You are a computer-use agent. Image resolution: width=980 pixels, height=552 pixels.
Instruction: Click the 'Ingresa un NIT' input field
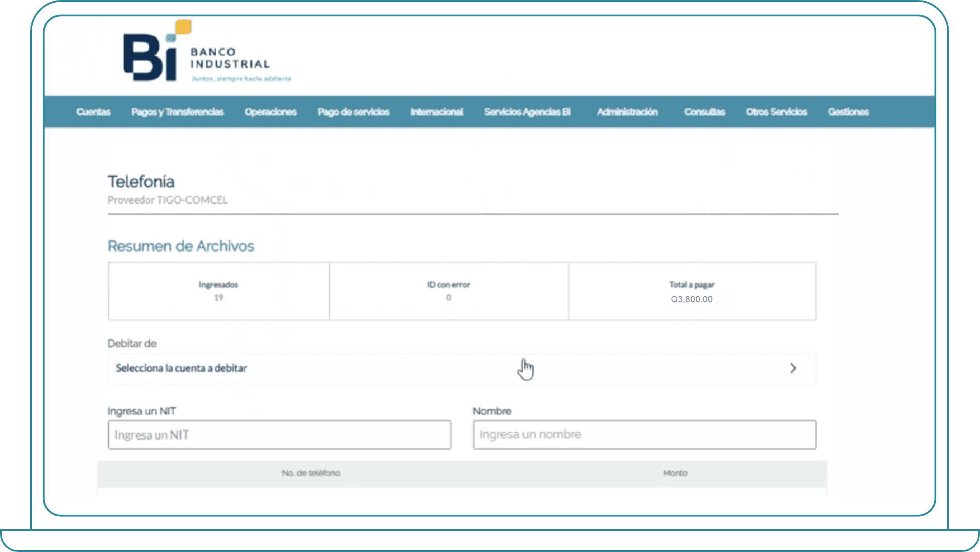click(x=279, y=435)
